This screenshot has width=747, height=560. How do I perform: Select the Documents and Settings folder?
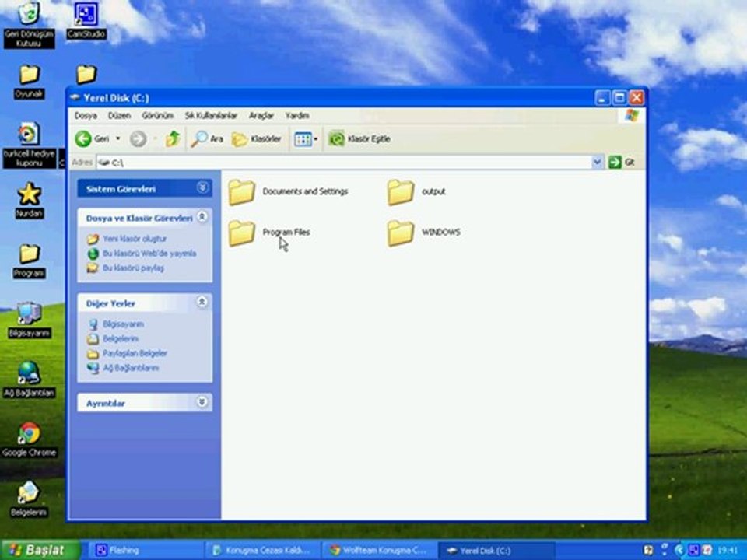288,191
